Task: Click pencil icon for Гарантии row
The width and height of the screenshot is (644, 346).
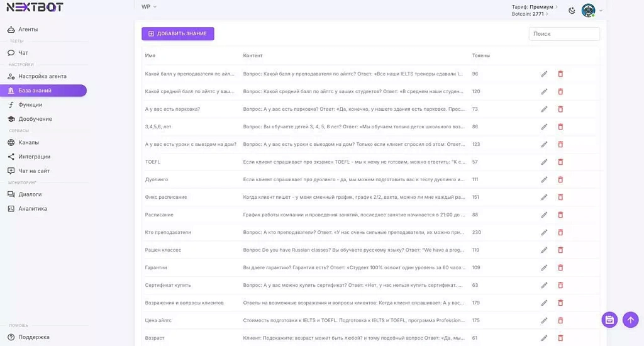Action: coord(544,267)
